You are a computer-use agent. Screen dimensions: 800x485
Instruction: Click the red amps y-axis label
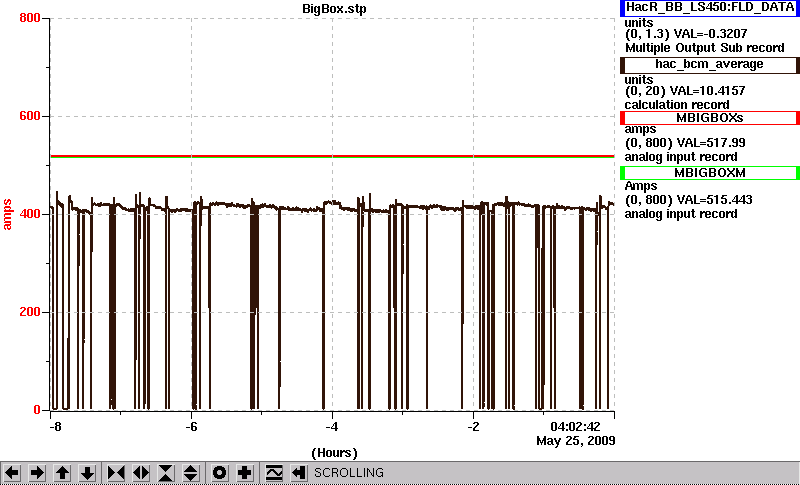tap(7, 215)
